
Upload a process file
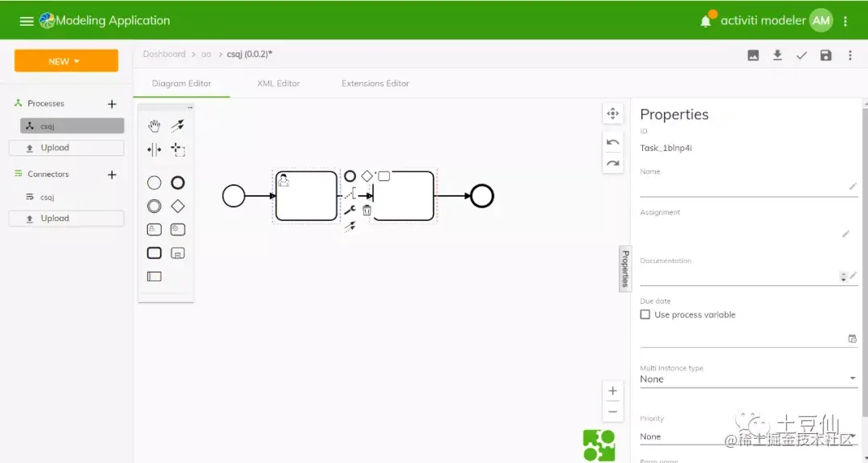(67, 148)
